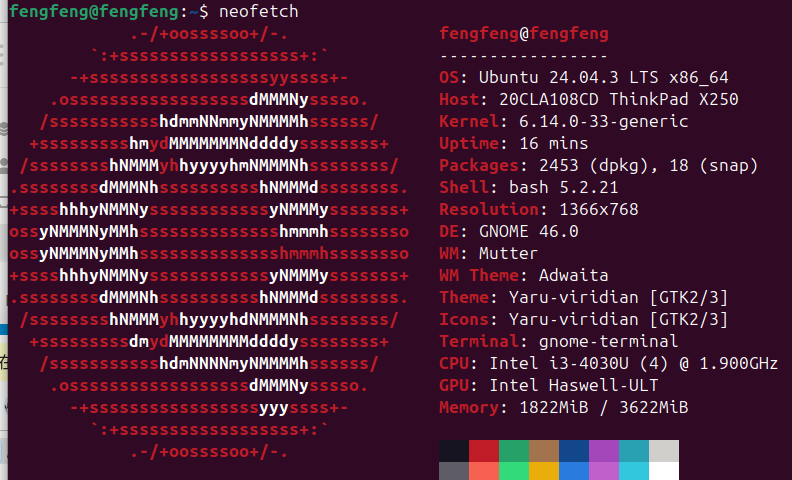Viewport: 792px width, 480px height.
Task: Click the Memory usage 1822MiB value
Action: tap(554, 407)
